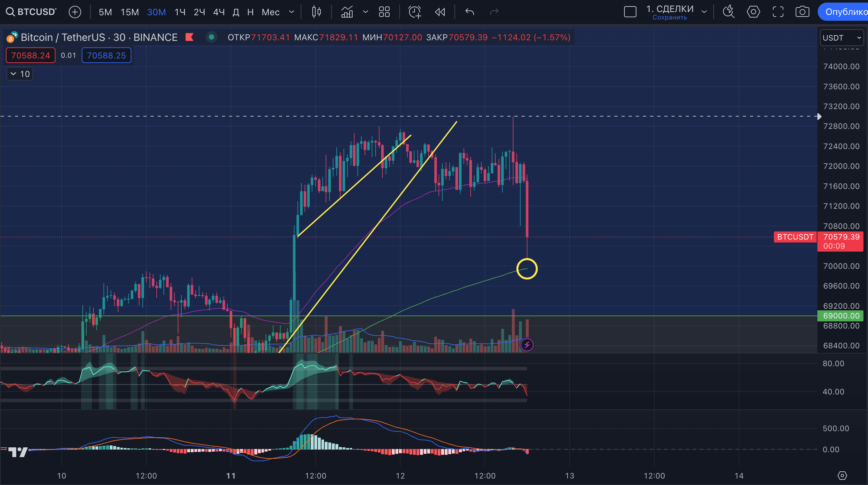This screenshot has width=868, height=485.
Task: Click the blue ask price 70588.25 button
Action: tap(106, 55)
